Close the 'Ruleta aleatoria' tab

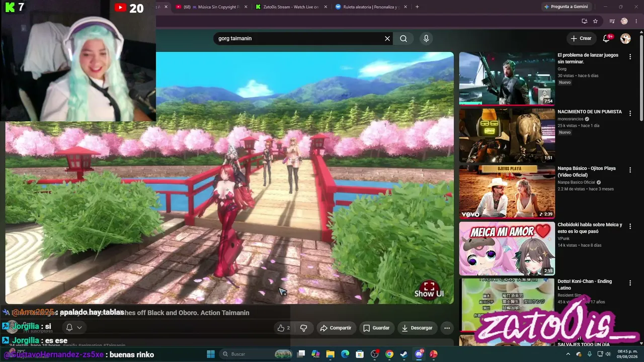[x=405, y=7]
